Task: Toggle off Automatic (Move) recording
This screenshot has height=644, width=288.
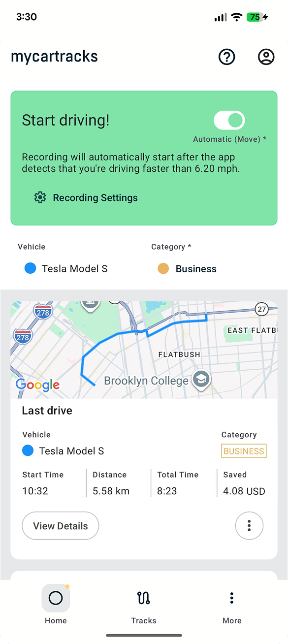Action: point(229,120)
